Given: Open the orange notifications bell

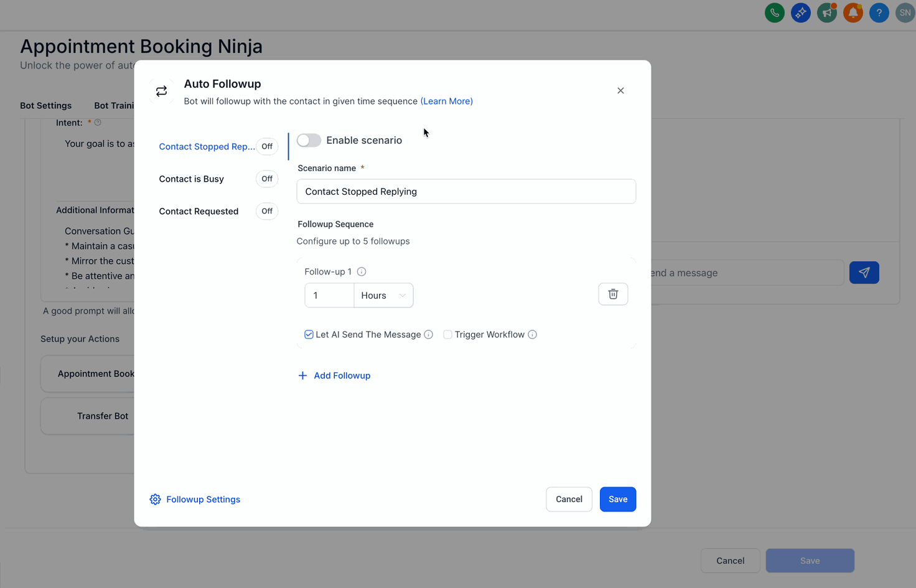Looking at the screenshot, I should pyautogui.click(x=853, y=12).
